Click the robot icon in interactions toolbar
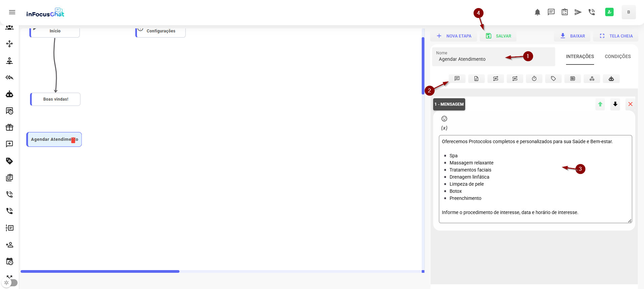The image size is (644, 289). pos(611,79)
